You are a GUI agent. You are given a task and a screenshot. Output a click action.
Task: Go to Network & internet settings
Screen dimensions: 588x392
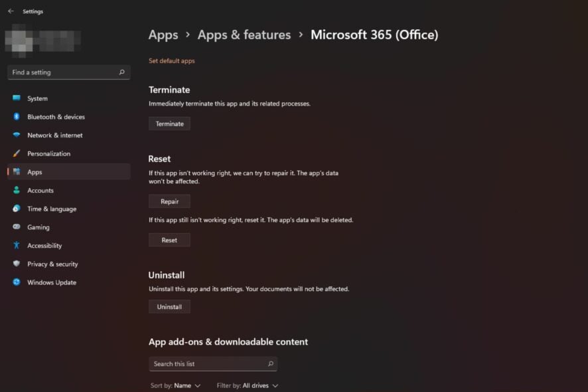(68, 135)
